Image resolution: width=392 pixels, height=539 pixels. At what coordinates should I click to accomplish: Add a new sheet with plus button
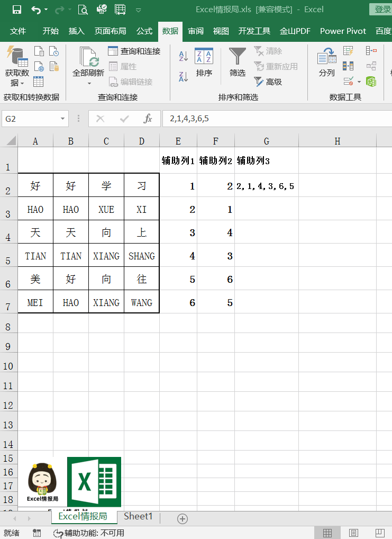(x=183, y=518)
